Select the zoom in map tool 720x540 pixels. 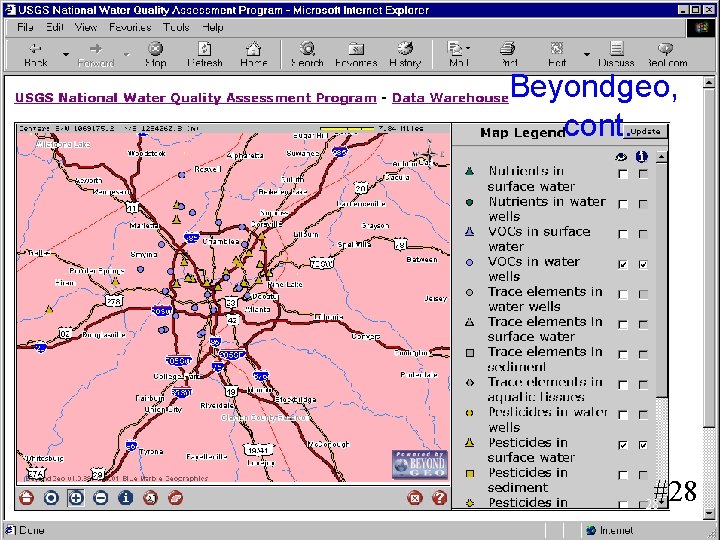tap(76, 498)
